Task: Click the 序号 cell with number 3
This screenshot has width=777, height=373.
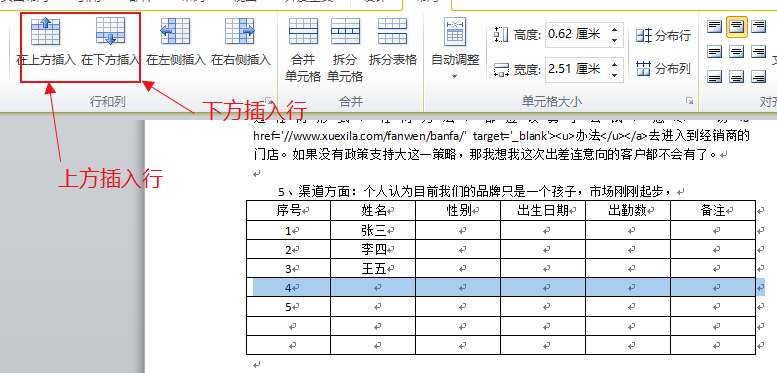Action: pos(288,268)
